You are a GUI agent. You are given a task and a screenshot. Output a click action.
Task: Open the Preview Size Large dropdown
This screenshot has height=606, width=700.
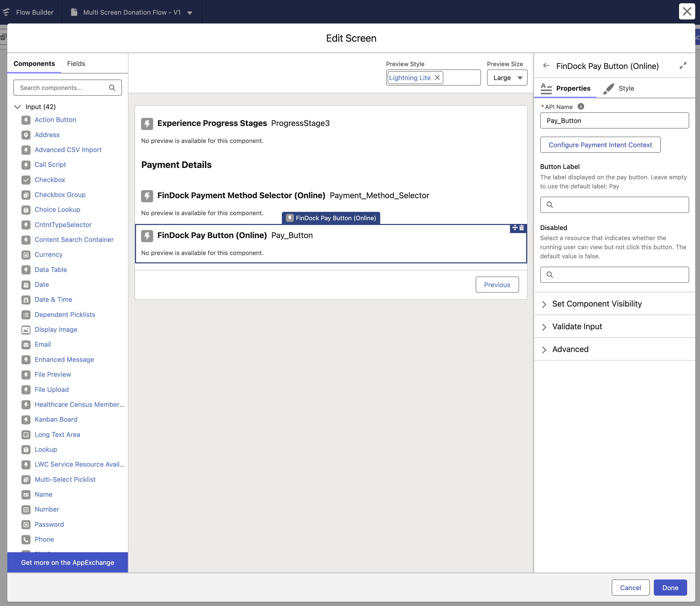point(507,78)
